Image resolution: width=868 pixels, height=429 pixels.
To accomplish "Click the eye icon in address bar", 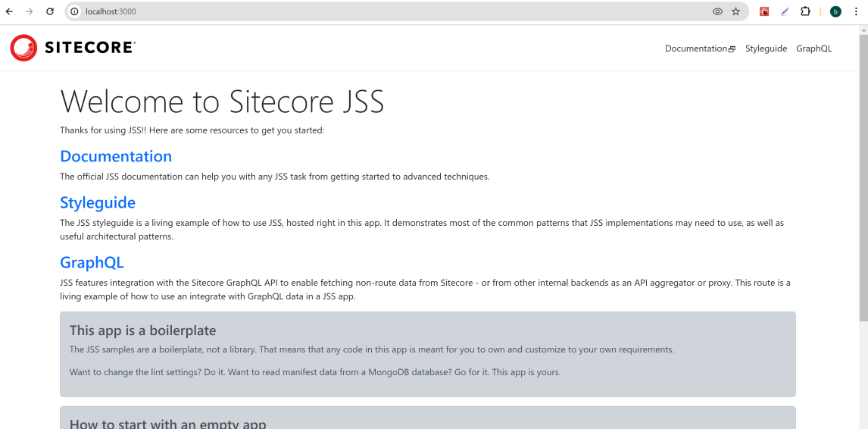I will click(x=717, y=11).
